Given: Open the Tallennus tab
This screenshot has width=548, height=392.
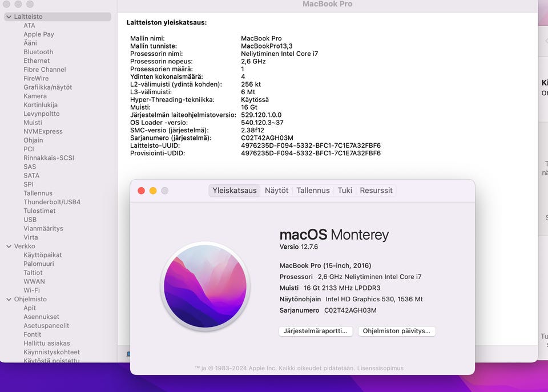Looking at the screenshot, I should [313, 191].
